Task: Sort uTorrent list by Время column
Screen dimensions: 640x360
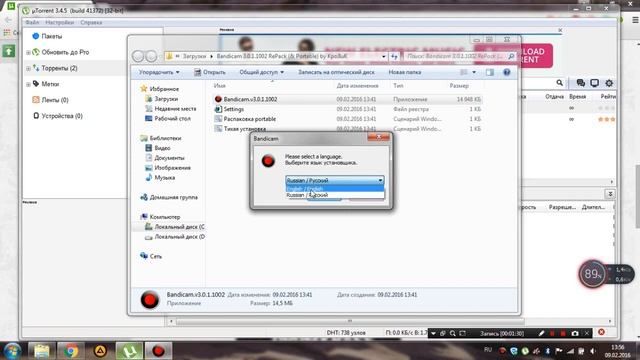Action: click(x=578, y=97)
